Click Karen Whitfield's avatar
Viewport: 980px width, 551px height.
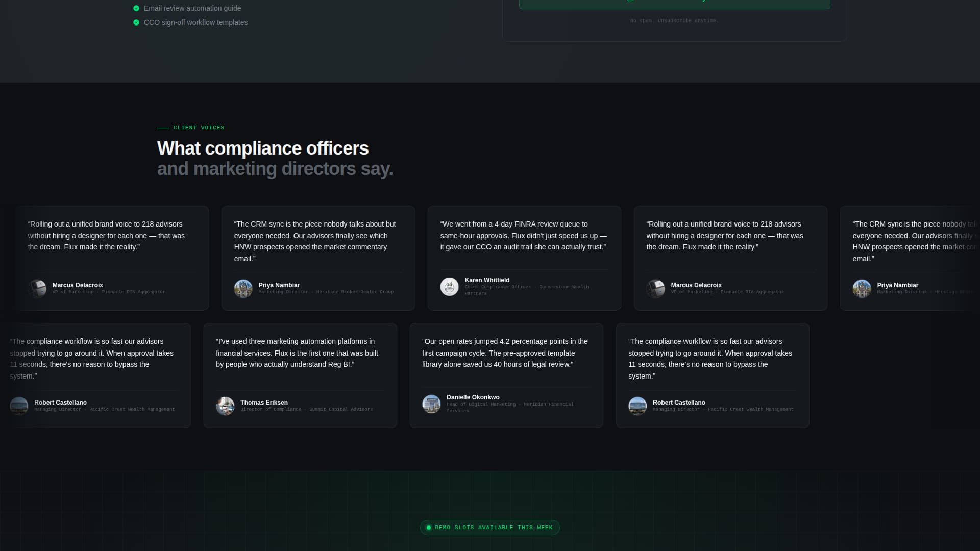(x=450, y=287)
